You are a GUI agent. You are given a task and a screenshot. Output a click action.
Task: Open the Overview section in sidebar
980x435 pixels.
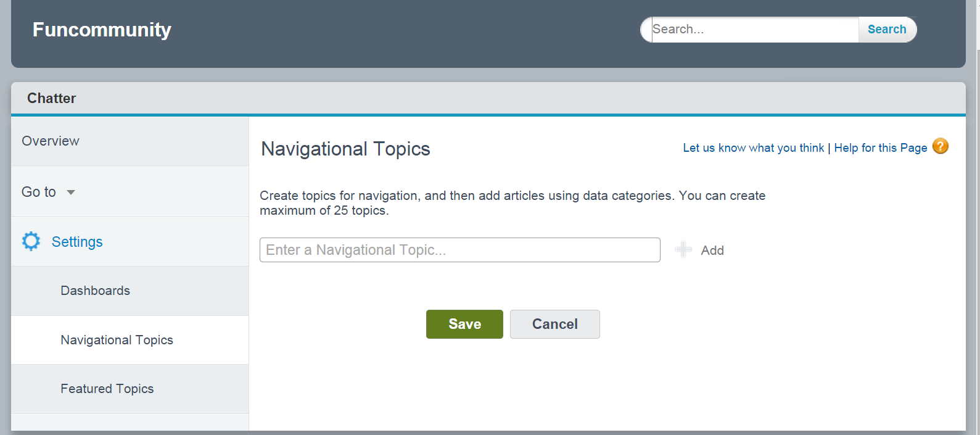[51, 141]
